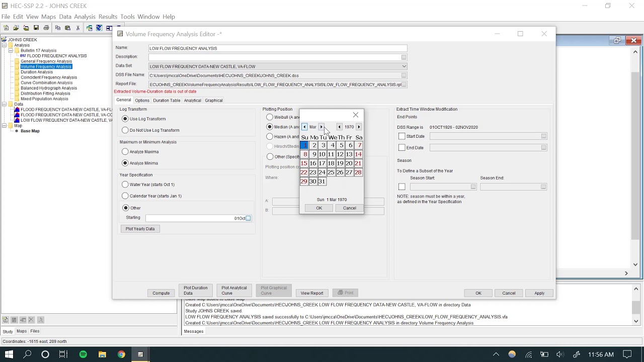Switch to the Options tab
644x362 pixels.
click(142, 101)
